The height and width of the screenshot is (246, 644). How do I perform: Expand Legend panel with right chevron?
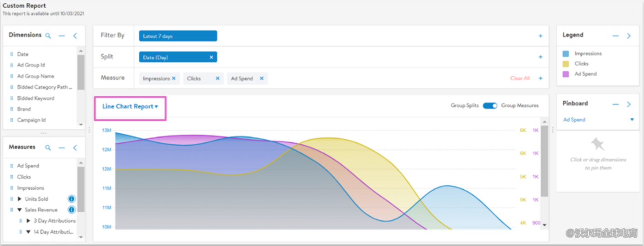click(629, 36)
